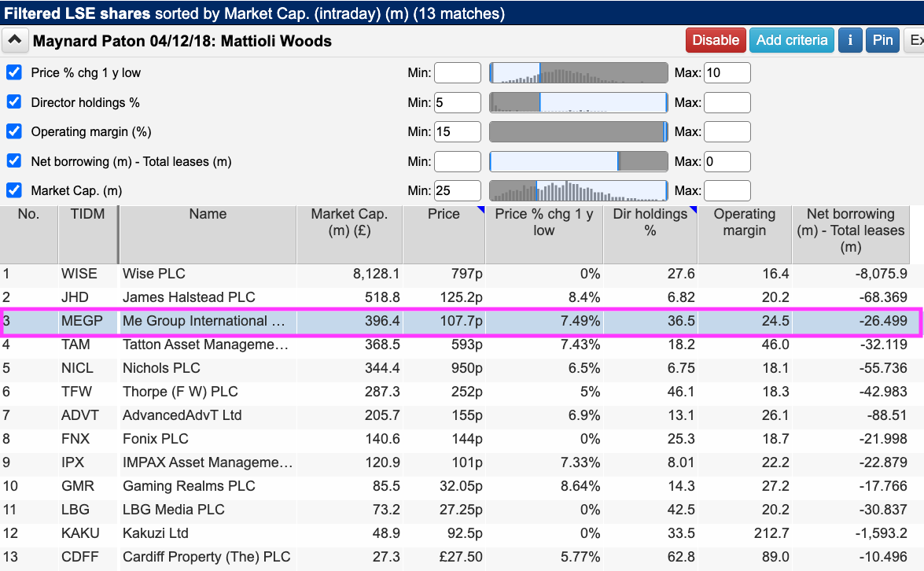Select Nichols PLC in the results
This screenshot has height=571, width=924.
click(x=161, y=368)
